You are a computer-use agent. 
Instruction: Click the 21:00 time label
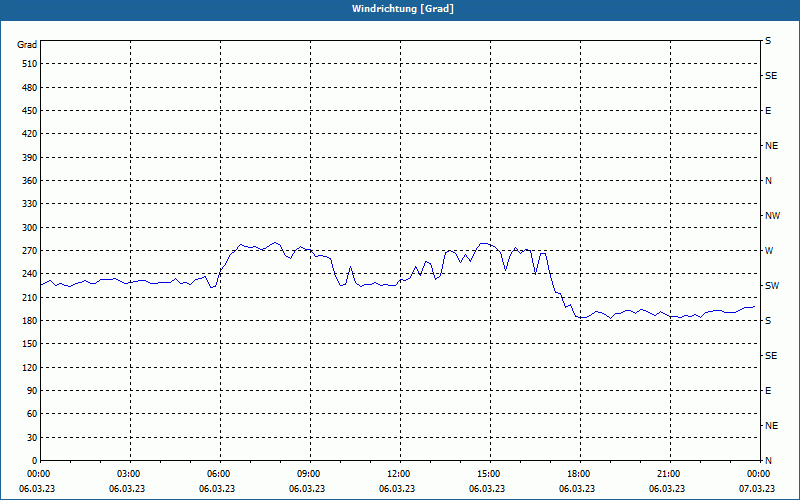click(x=668, y=474)
